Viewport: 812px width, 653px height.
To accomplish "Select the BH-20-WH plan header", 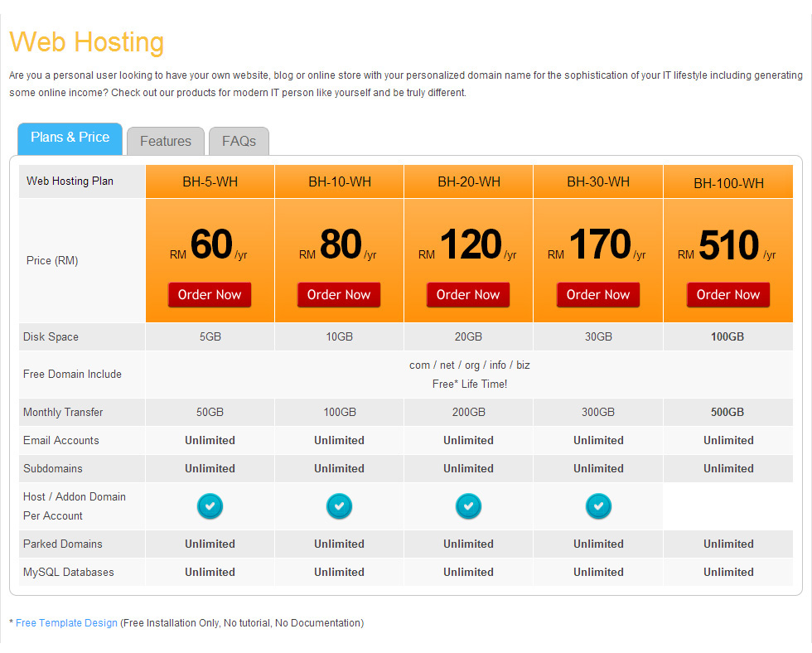I will click(468, 182).
